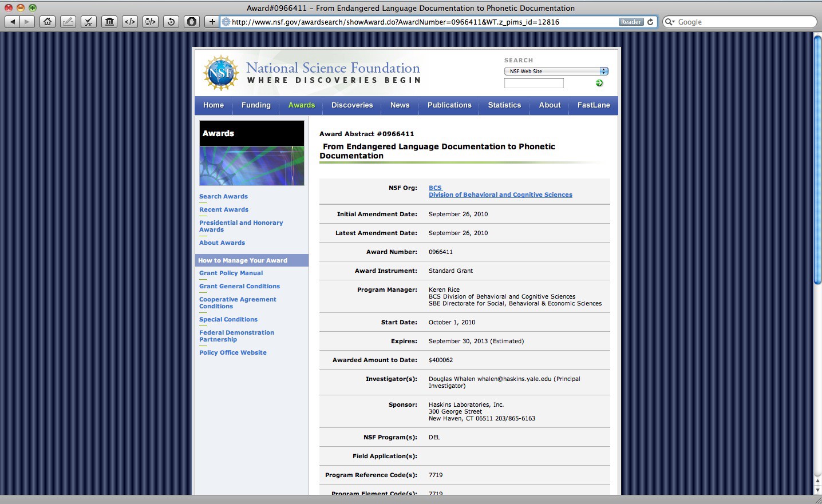Click the start date October 1, 2010
This screenshot has height=504, width=822.
(x=452, y=322)
